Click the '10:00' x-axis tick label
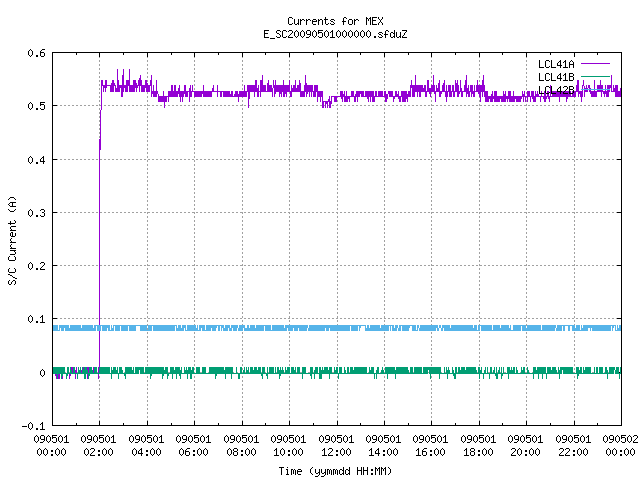 pyautogui.click(x=288, y=452)
